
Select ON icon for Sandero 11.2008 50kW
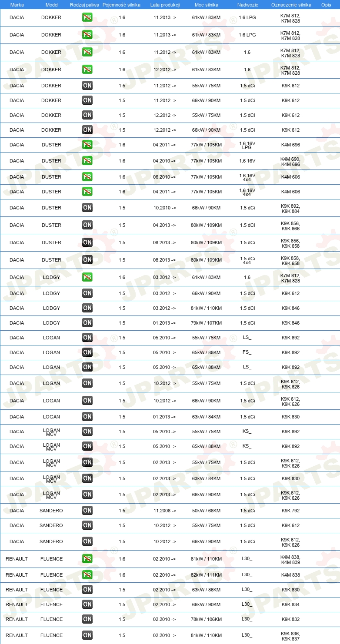(87, 511)
